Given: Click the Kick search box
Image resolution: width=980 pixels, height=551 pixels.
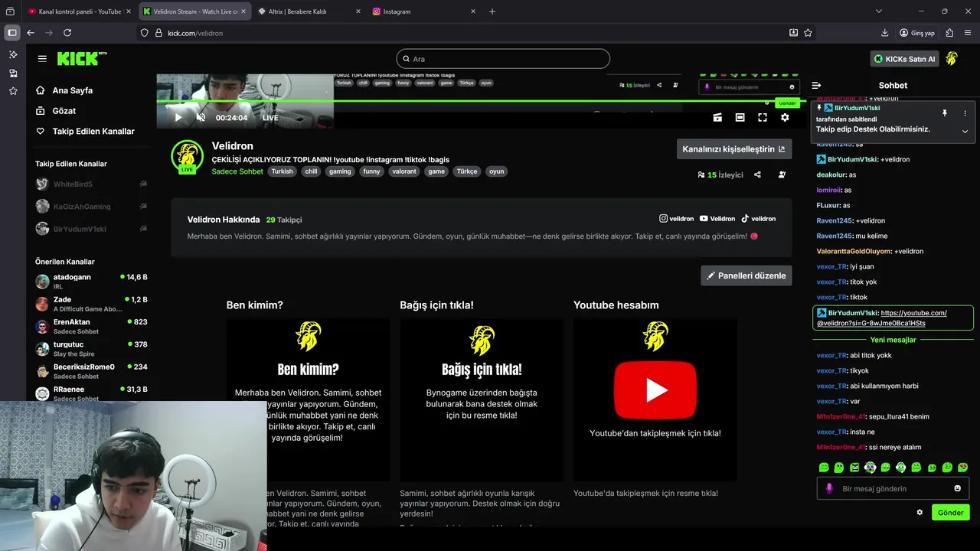Looking at the screenshot, I should click(x=503, y=59).
